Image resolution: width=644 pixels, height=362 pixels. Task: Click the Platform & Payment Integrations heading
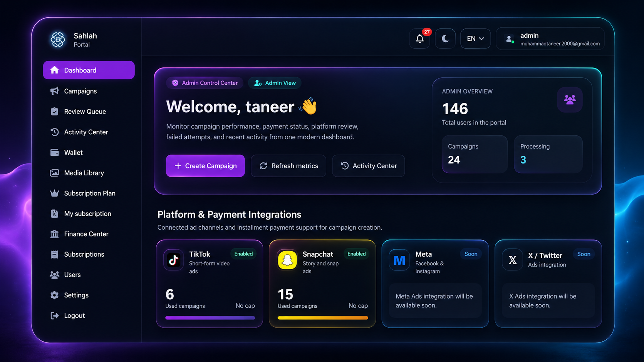point(229,214)
